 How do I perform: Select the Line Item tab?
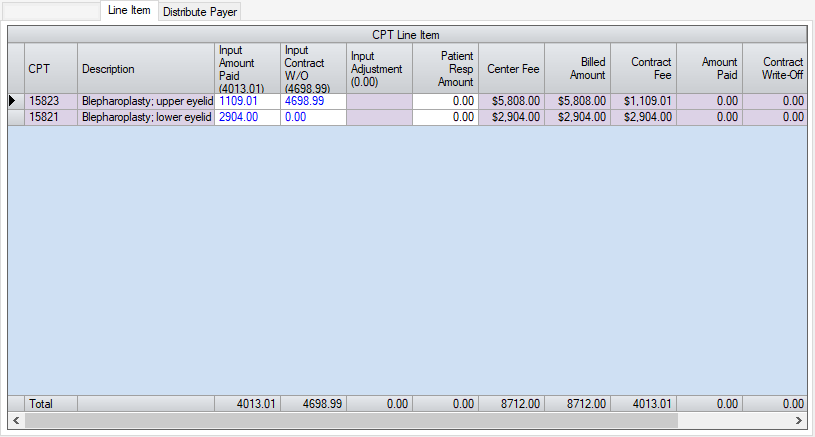(x=128, y=11)
